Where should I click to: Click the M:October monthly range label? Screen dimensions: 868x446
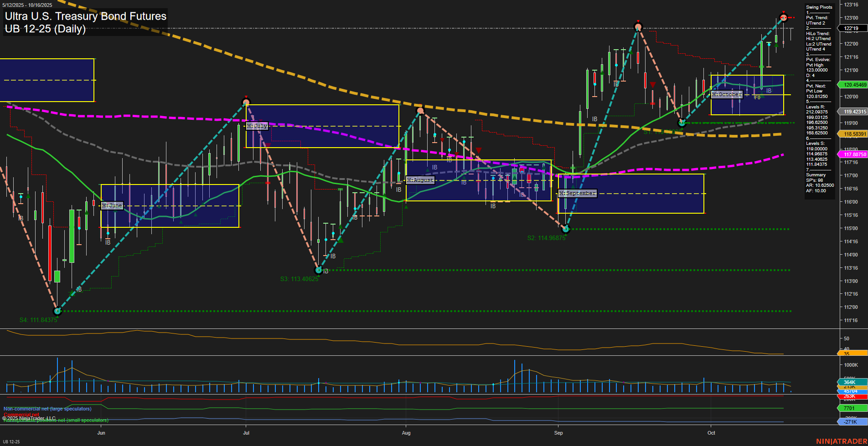[x=727, y=94]
